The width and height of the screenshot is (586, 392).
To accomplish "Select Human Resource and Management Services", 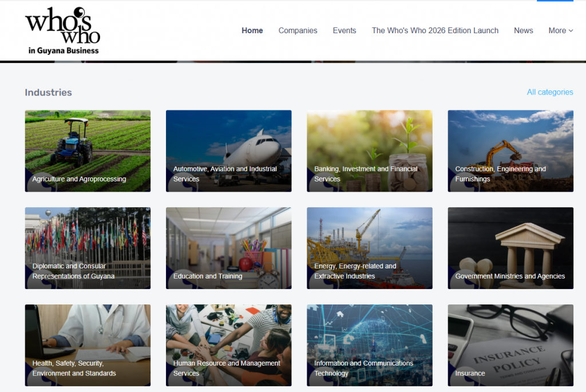I will [x=228, y=345].
